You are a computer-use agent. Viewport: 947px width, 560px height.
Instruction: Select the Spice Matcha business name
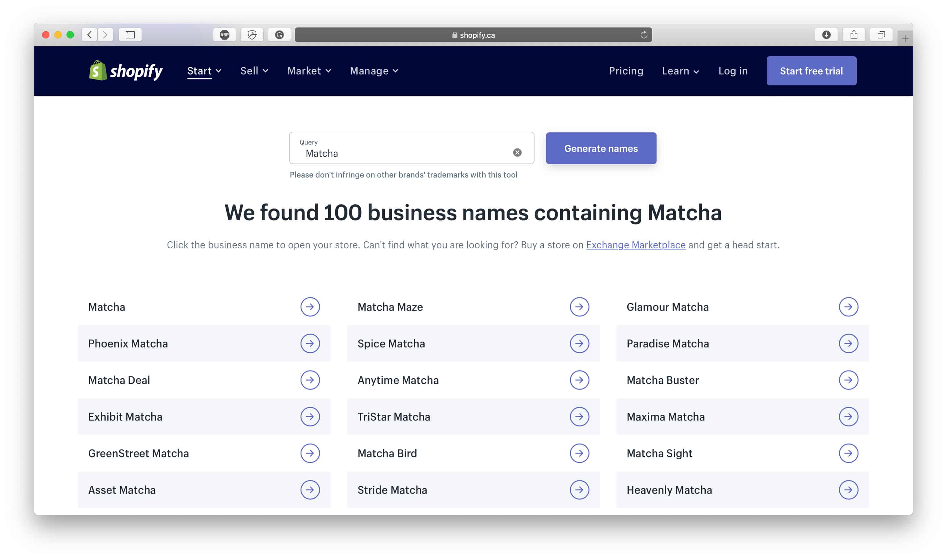(391, 343)
